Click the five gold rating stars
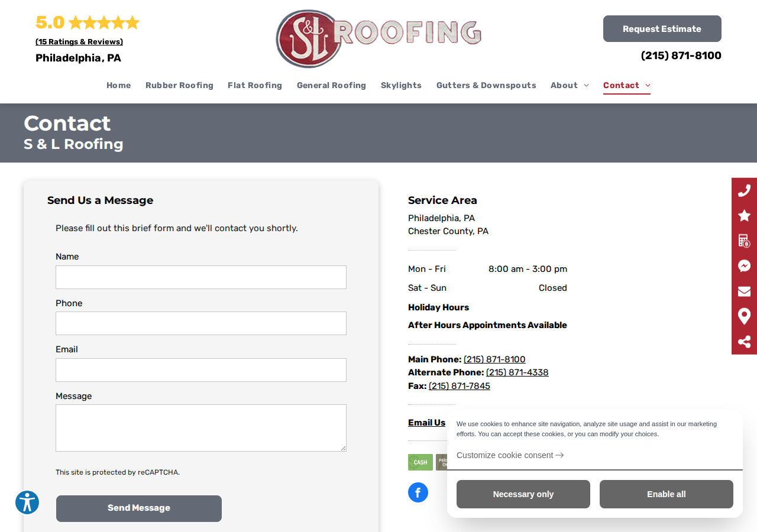The image size is (757, 532). [x=104, y=22]
